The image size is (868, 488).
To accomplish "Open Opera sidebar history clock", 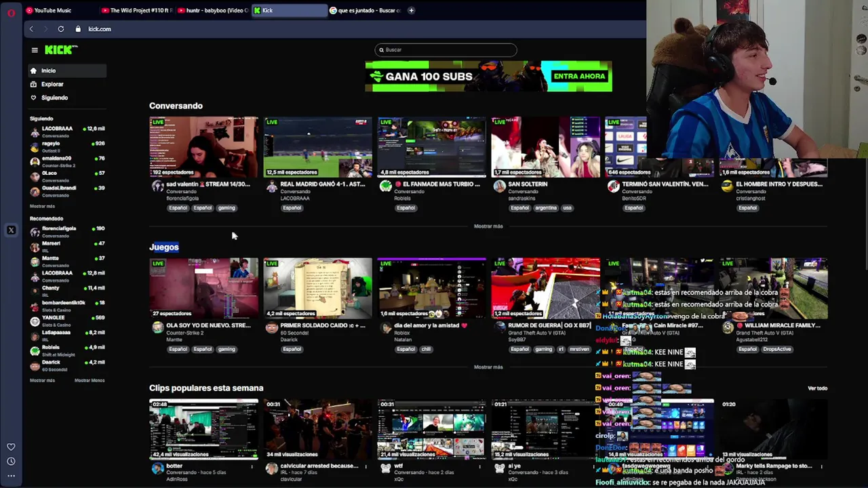I will click(11, 461).
